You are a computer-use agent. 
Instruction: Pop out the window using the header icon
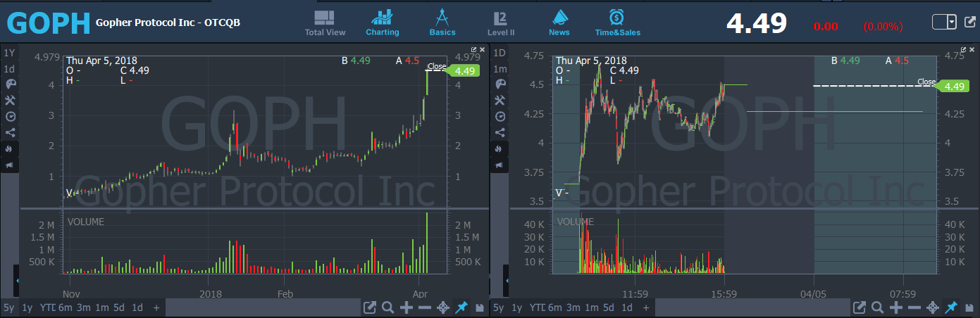coord(970,23)
